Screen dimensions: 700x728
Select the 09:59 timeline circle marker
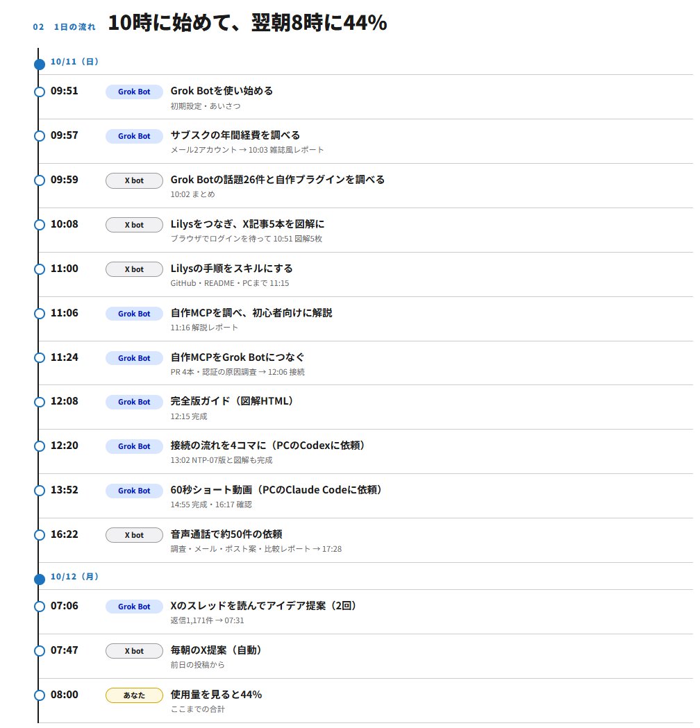pos(40,180)
